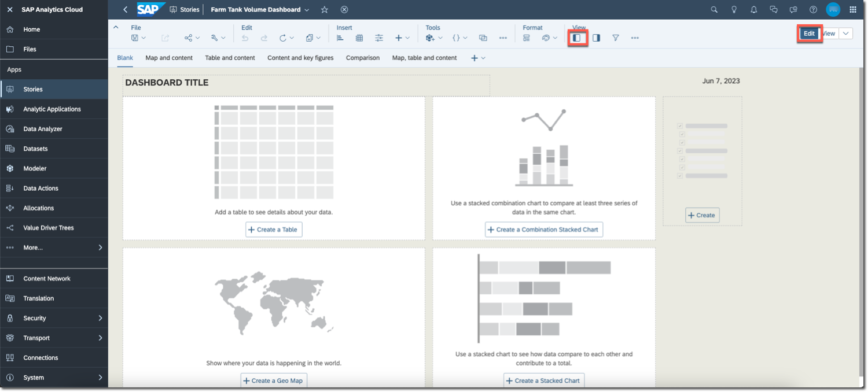This screenshot has height=392, width=868.
Task: Switch to Edit mode
Action: [x=809, y=34]
